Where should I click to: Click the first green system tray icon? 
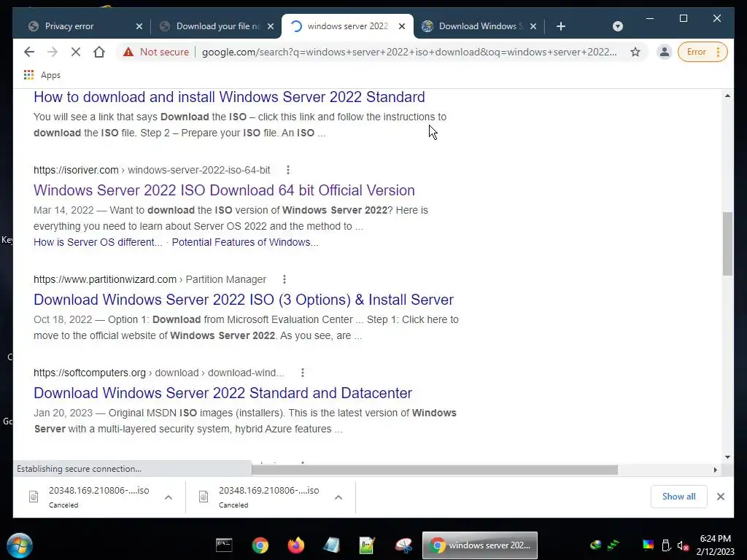coord(595,545)
